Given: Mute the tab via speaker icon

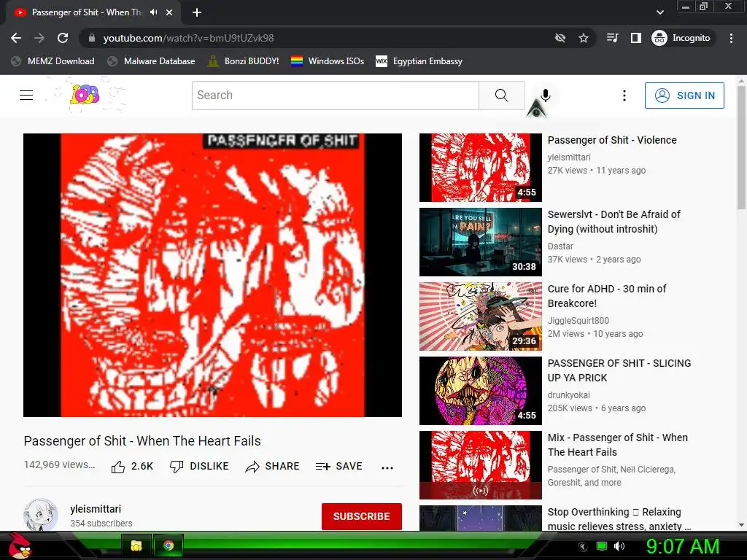Looking at the screenshot, I should click(153, 12).
